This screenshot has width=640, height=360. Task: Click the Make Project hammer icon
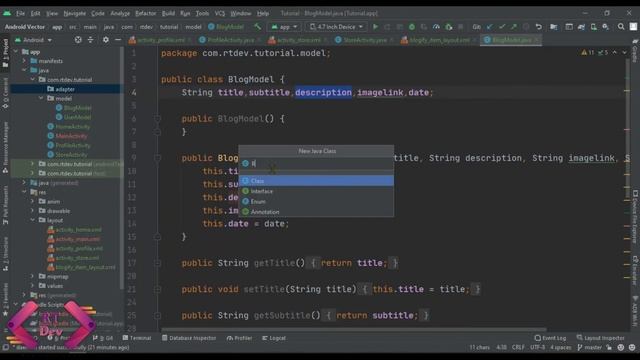[x=257, y=27]
